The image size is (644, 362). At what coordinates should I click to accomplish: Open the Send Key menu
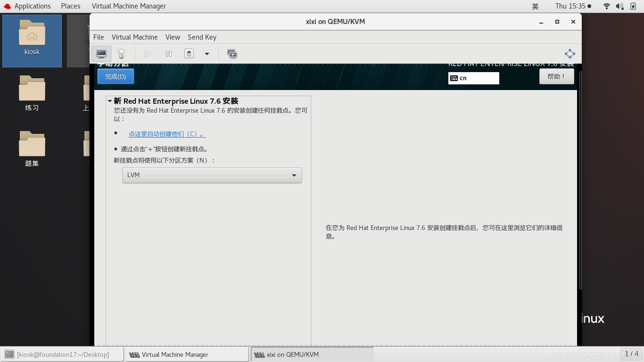click(x=202, y=37)
